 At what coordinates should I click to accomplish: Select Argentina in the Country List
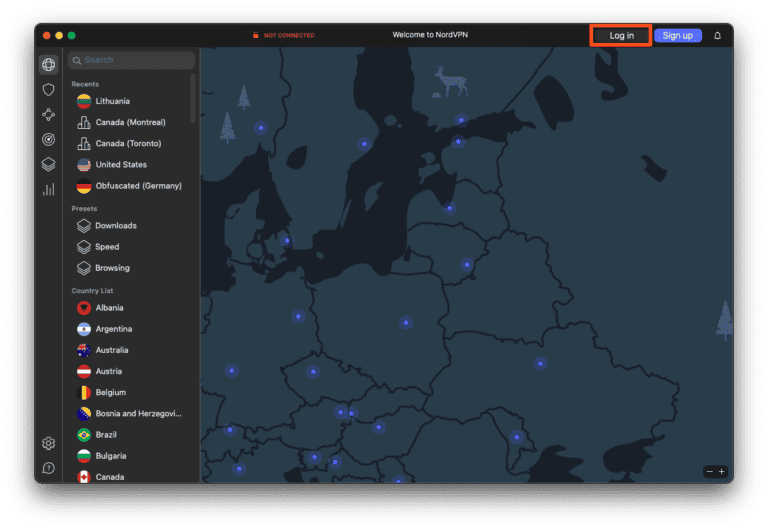click(113, 329)
